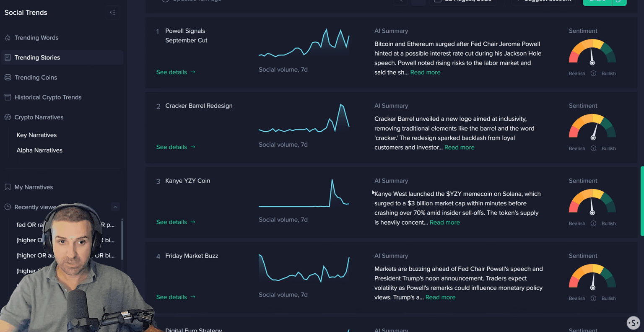Click the Trending Coins stack icon
Image resolution: width=644 pixels, height=332 pixels.
tap(8, 78)
